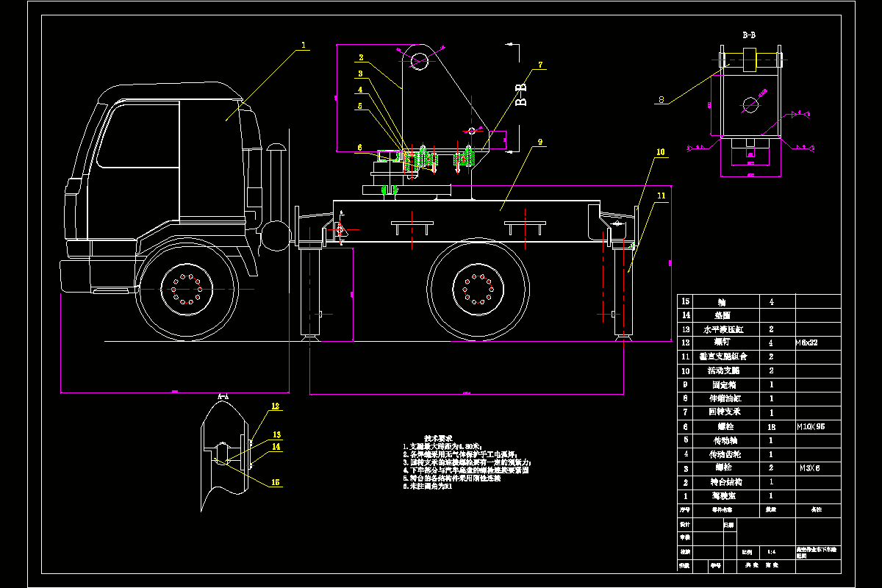Screen dimensions: 882x588
Task: Select the 技术要求 technical notes heading
Action: 438,438
